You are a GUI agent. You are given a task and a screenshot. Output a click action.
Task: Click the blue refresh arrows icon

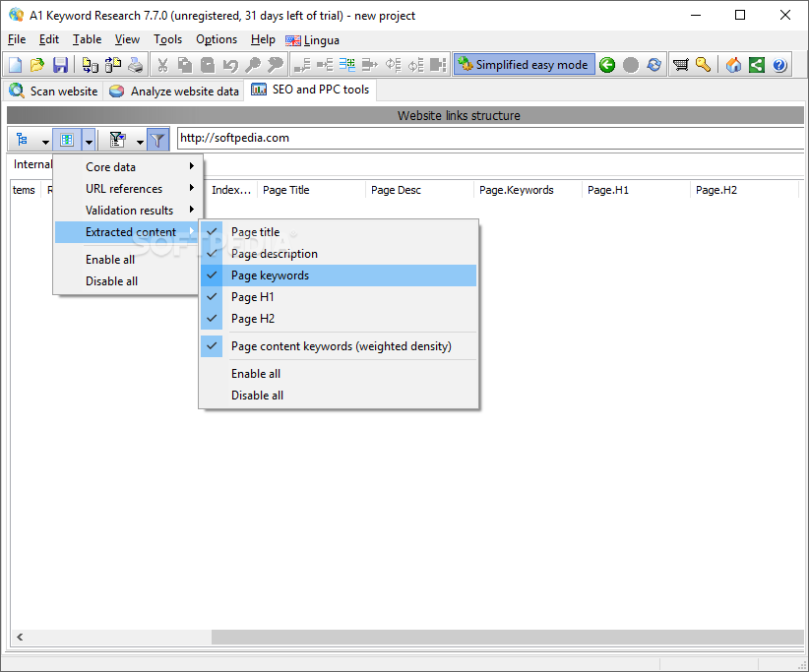pos(653,65)
